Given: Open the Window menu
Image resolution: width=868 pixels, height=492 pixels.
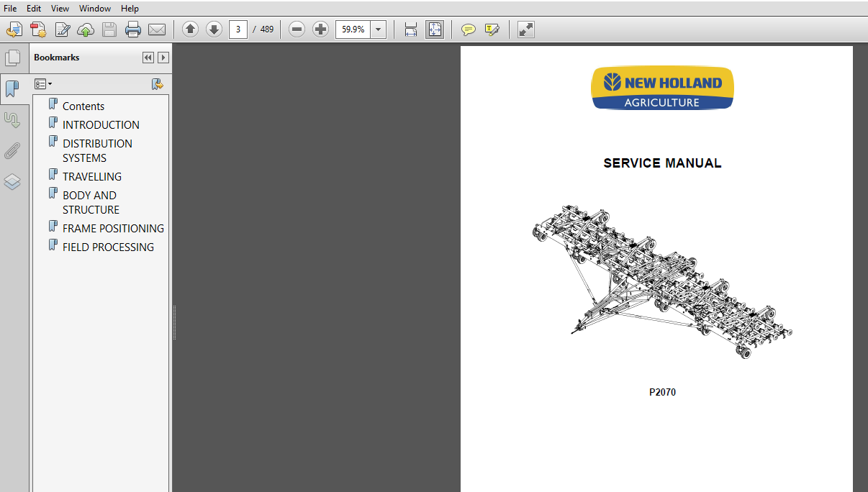Looking at the screenshot, I should click(x=95, y=9).
